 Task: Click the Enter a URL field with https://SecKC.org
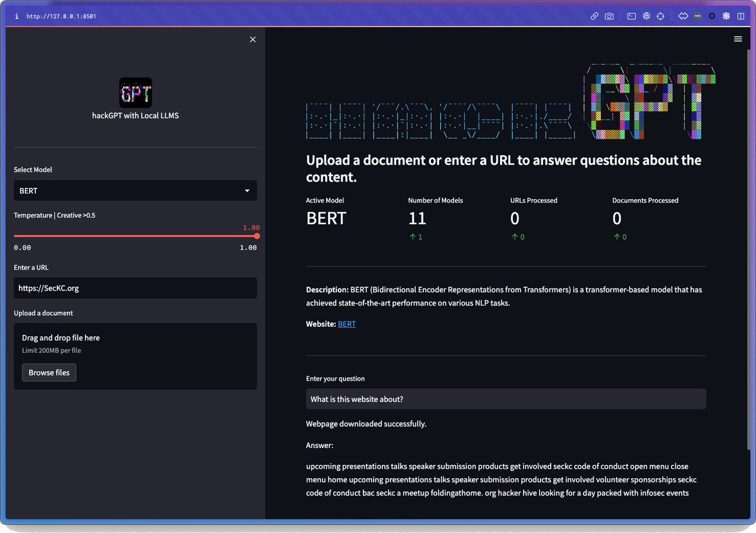coord(135,288)
